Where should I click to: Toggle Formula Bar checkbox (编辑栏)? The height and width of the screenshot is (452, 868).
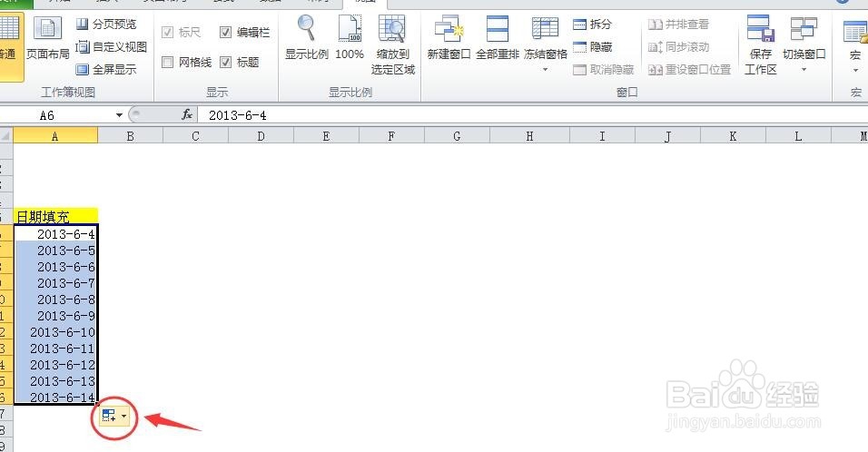point(225,32)
